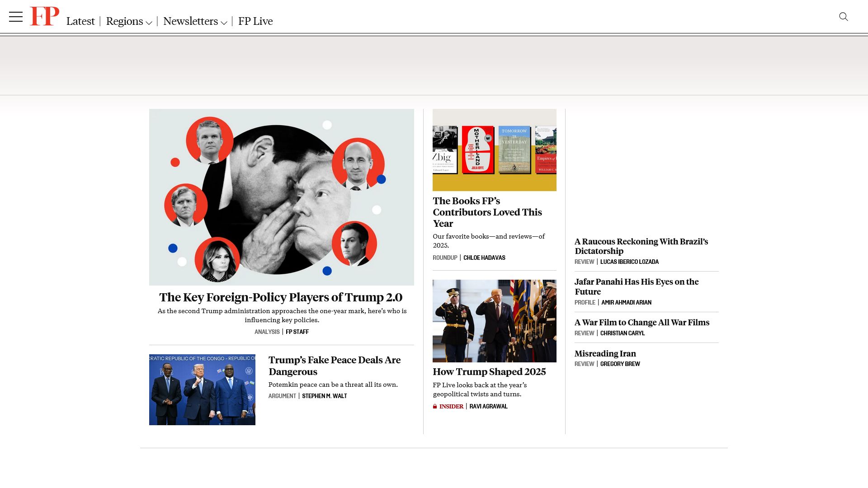Expand the Regions dropdown
The width and height of the screenshot is (868, 488).
click(129, 21)
